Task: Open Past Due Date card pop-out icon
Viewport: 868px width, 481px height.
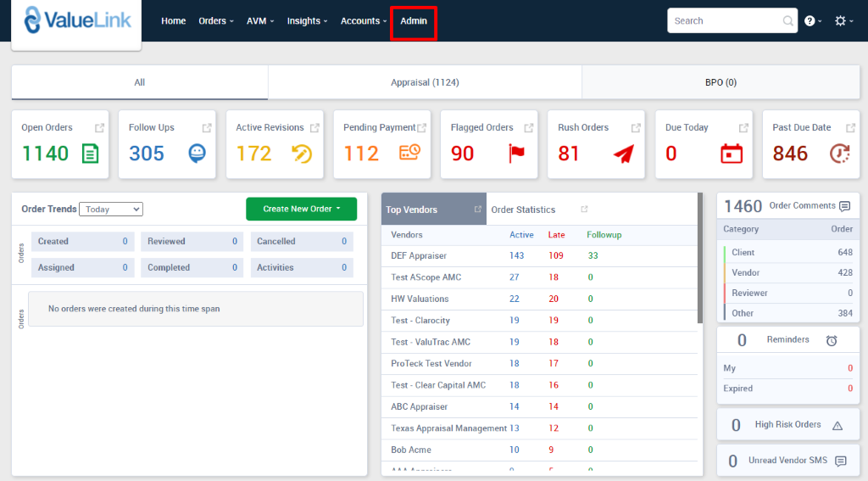Action: pyautogui.click(x=851, y=128)
